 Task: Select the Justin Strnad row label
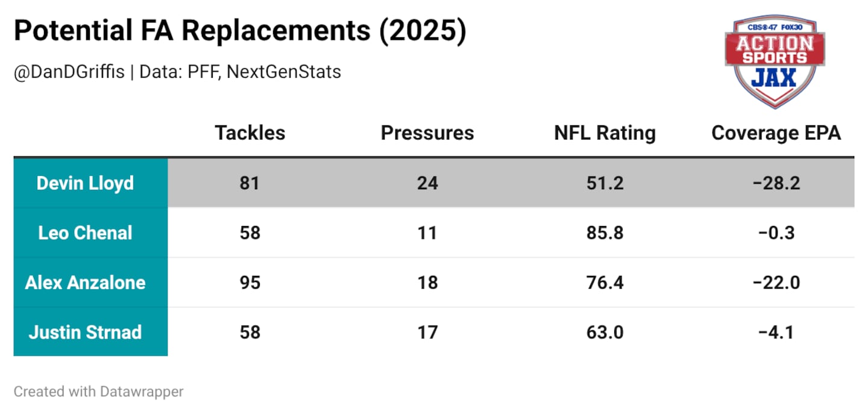(85, 331)
